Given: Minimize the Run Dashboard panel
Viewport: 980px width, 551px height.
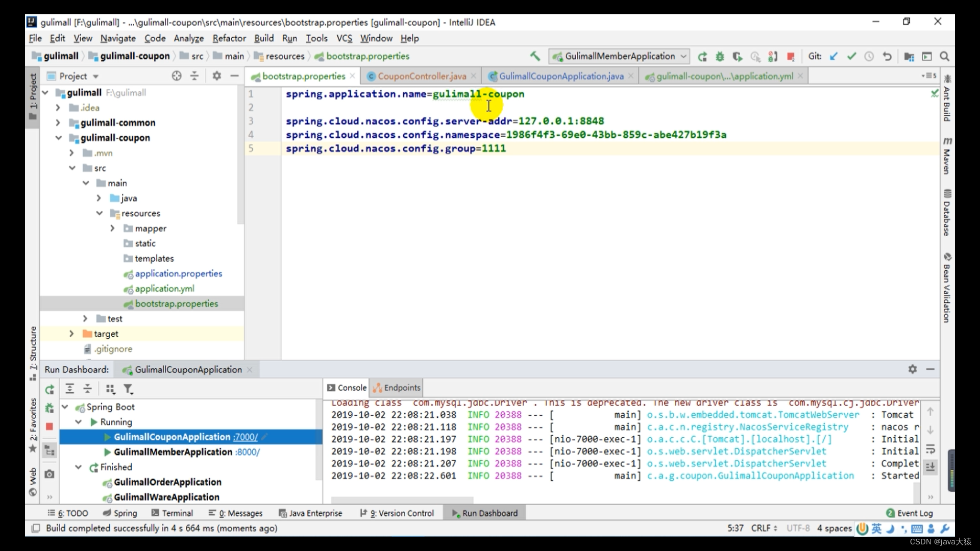Looking at the screenshot, I should click(x=930, y=369).
